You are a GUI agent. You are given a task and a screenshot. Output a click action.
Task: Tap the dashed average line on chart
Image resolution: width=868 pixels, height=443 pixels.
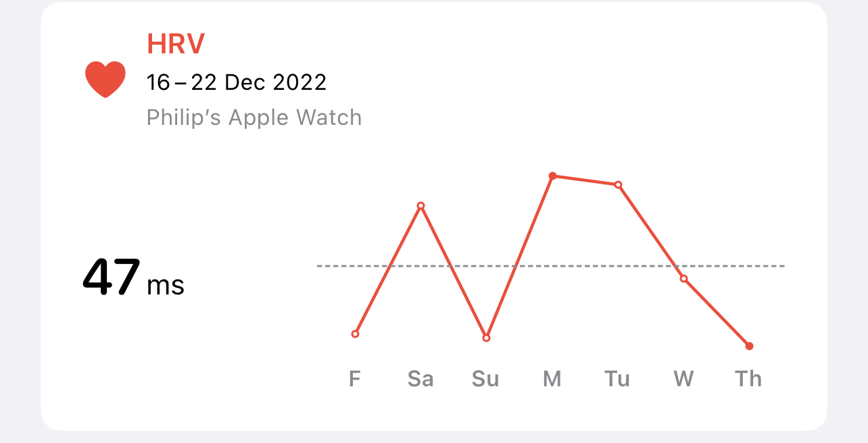click(x=551, y=266)
